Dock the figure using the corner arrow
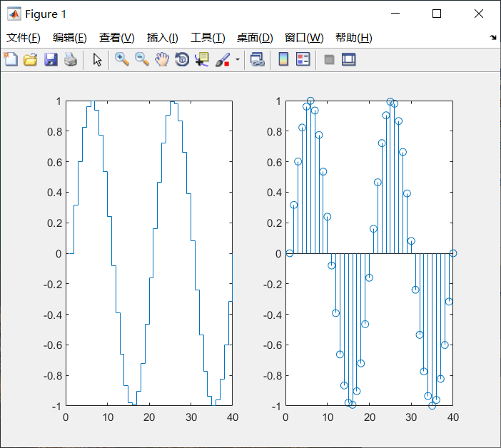501x448 pixels. [x=493, y=37]
